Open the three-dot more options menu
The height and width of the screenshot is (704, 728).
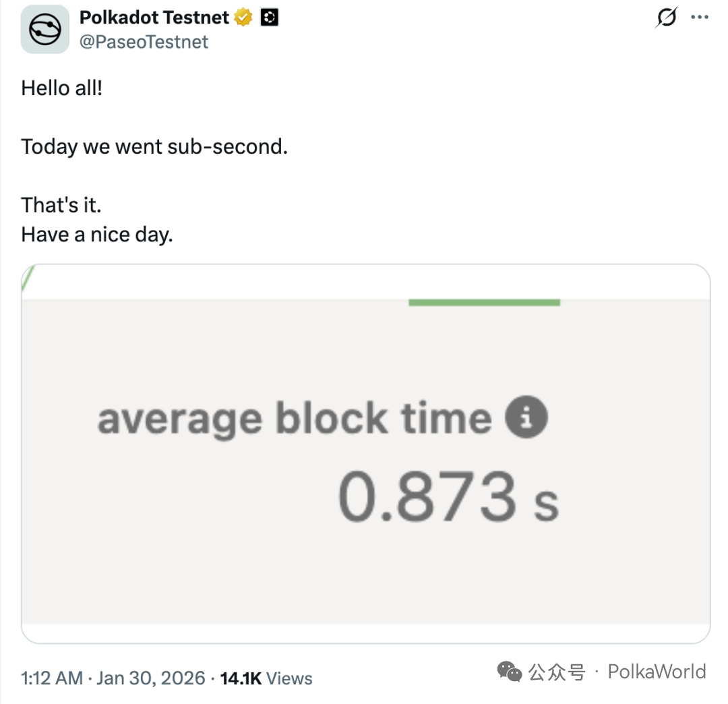pos(700,18)
